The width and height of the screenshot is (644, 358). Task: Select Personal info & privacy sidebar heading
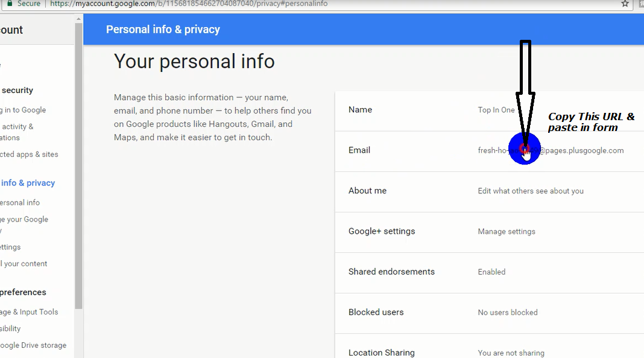(28, 183)
